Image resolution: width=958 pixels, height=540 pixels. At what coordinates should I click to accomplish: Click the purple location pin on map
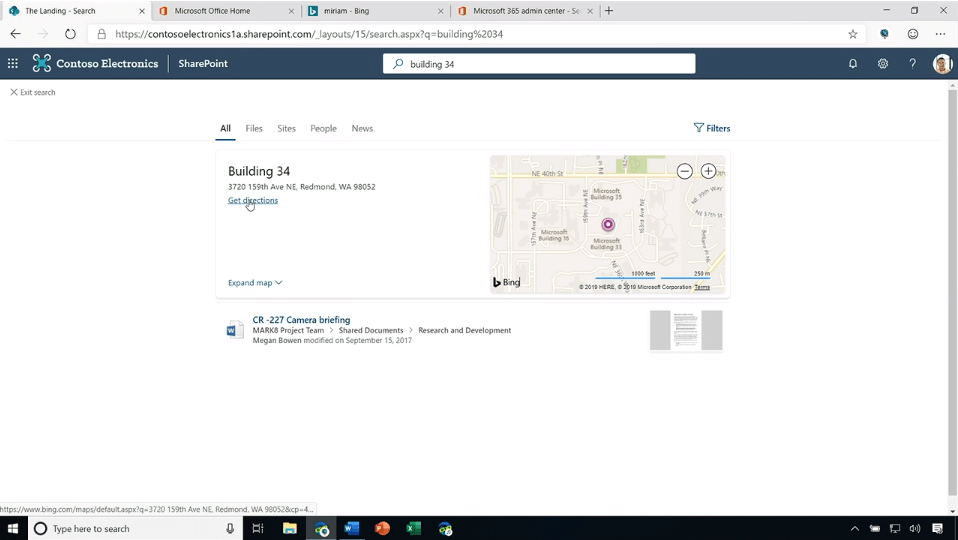(x=608, y=224)
